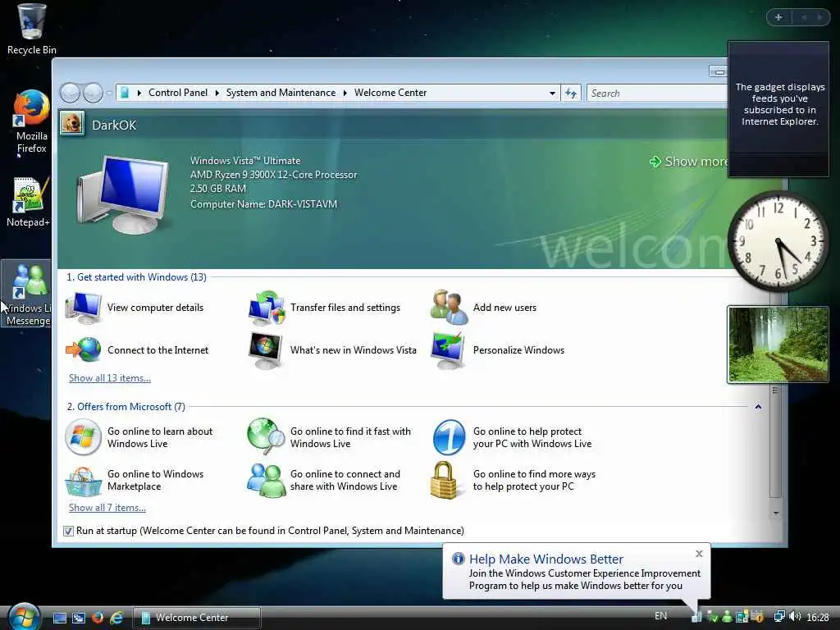Expand the root arrow before Control Panel

(139, 93)
